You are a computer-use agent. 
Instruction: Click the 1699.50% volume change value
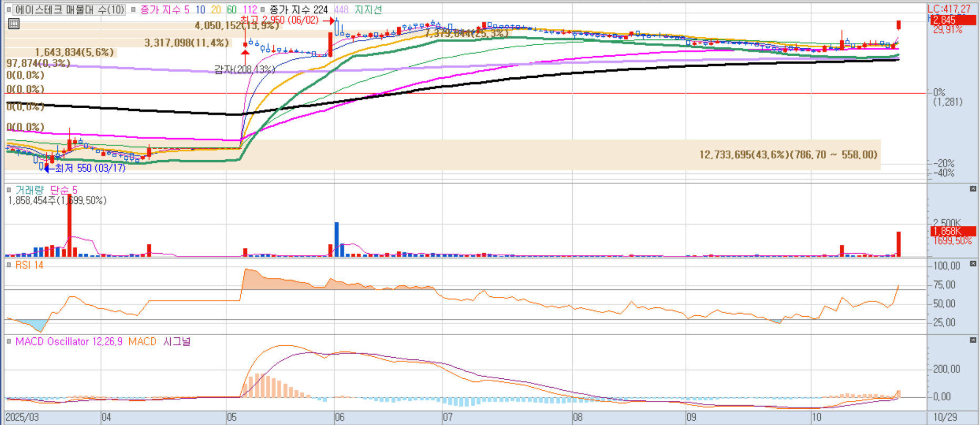tap(953, 241)
